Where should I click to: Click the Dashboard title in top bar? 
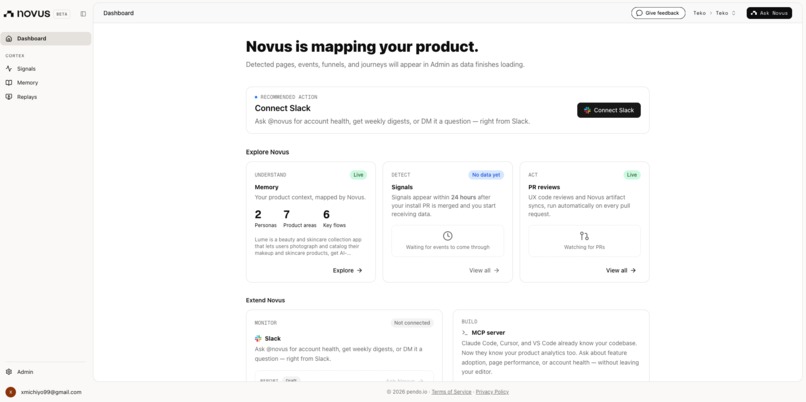pyautogui.click(x=118, y=13)
